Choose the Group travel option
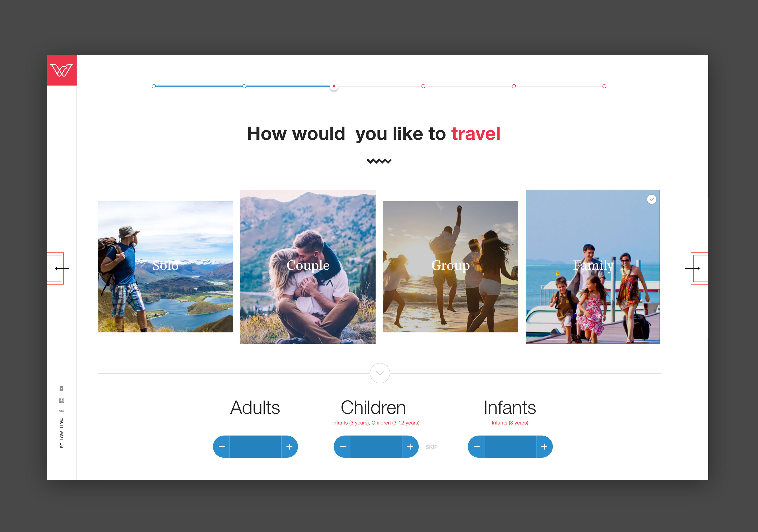This screenshot has height=532, width=758. pyautogui.click(x=450, y=267)
